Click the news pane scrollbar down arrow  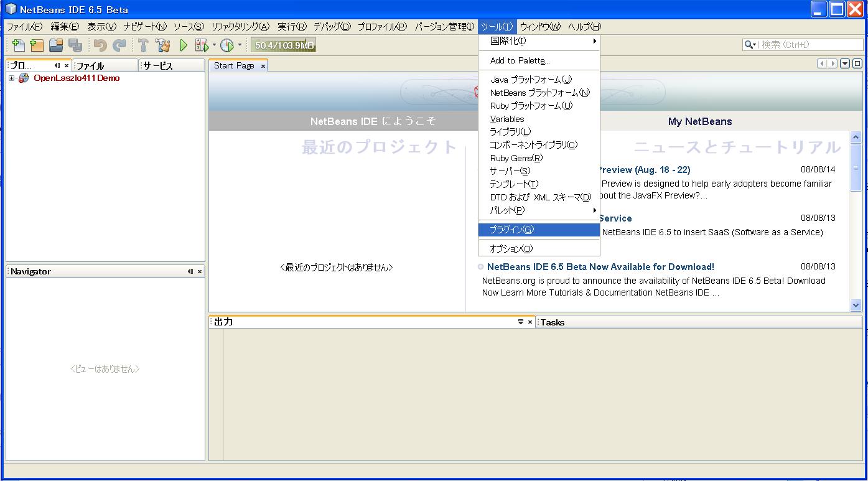tap(856, 305)
